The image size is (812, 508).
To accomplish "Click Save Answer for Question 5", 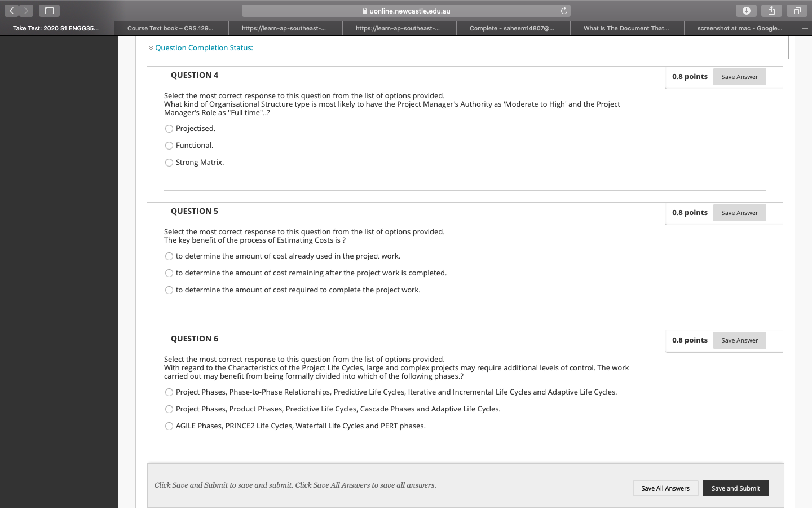I will click(x=739, y=213).
